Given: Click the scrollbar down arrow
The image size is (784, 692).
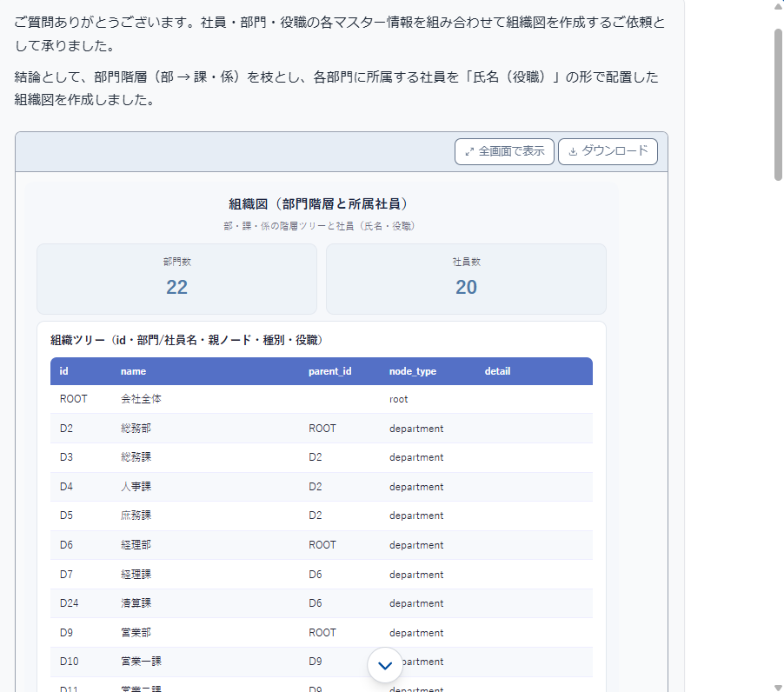Looking at the screenshot, I should click(778, 688).
